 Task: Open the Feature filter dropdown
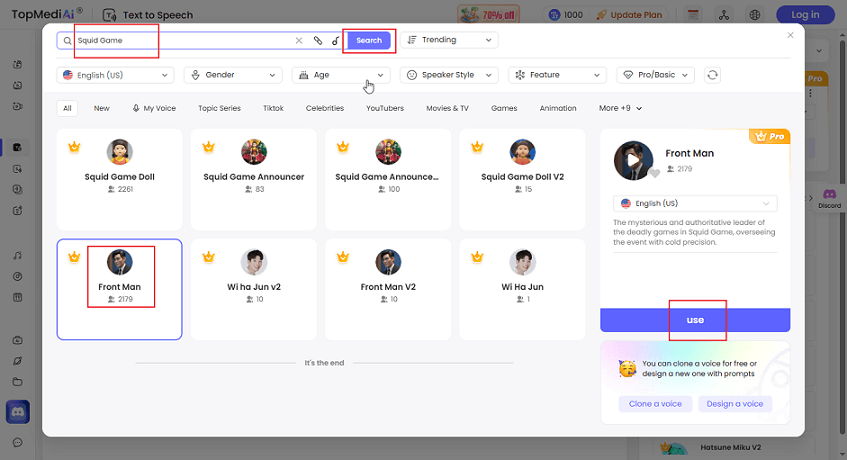coord(557,75)
